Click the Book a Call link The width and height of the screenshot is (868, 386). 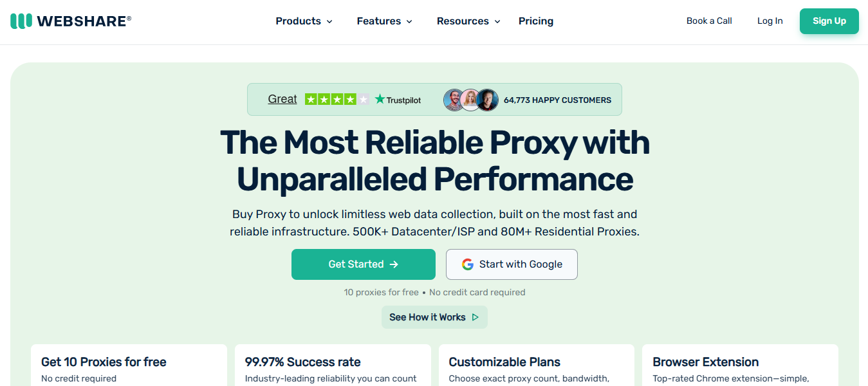708,21
